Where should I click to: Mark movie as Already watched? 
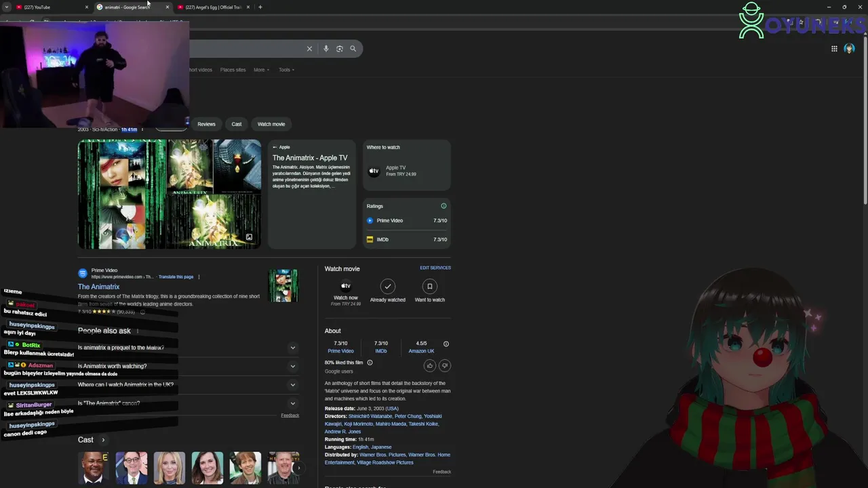click(x=387, y=286)
